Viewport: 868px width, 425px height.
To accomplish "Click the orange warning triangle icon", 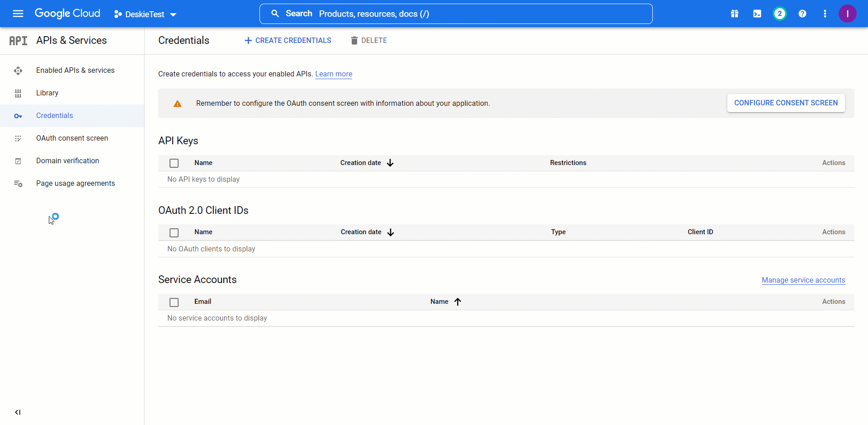I will 178,104.
